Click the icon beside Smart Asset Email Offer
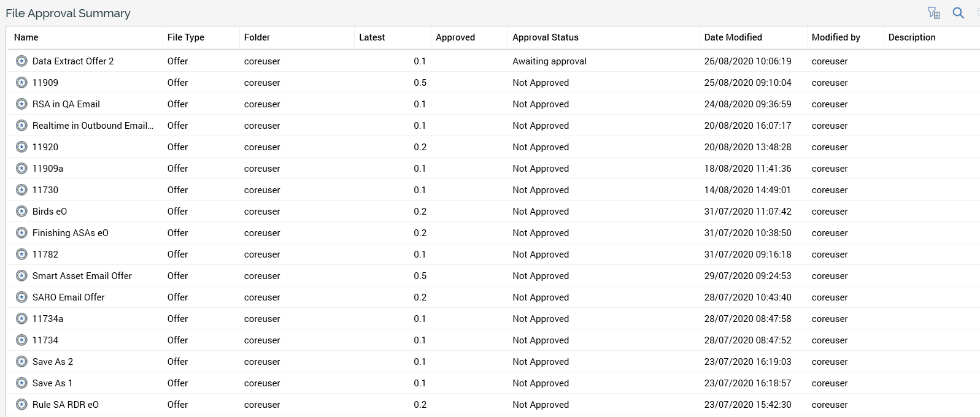Viewport: 980px width, 417px height. coord(21,276)
